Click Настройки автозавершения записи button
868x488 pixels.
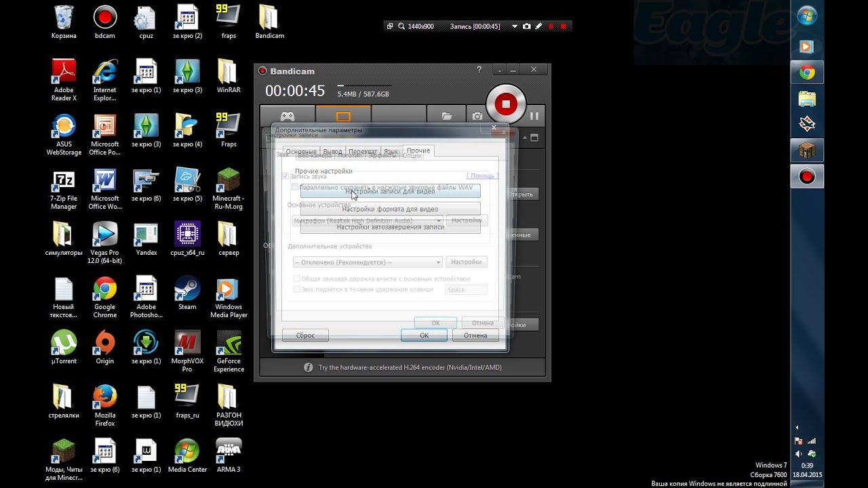390,227
